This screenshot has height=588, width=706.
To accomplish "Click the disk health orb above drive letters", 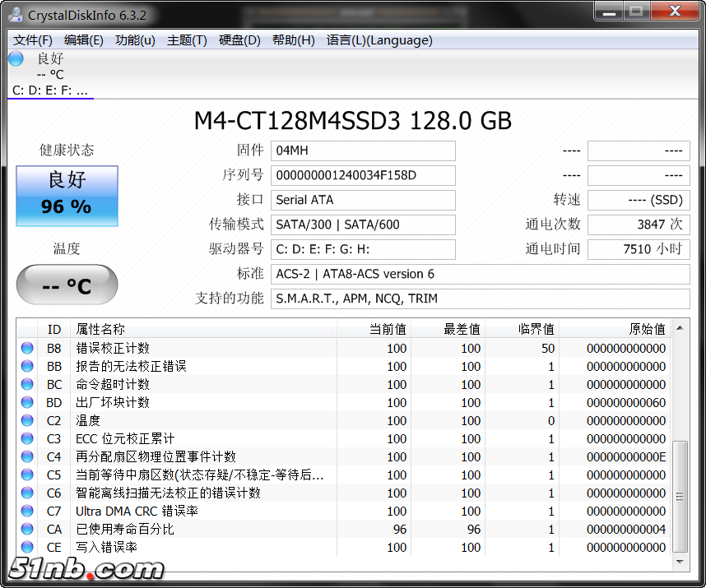I will pyautogui.click(x=16, y=58).
